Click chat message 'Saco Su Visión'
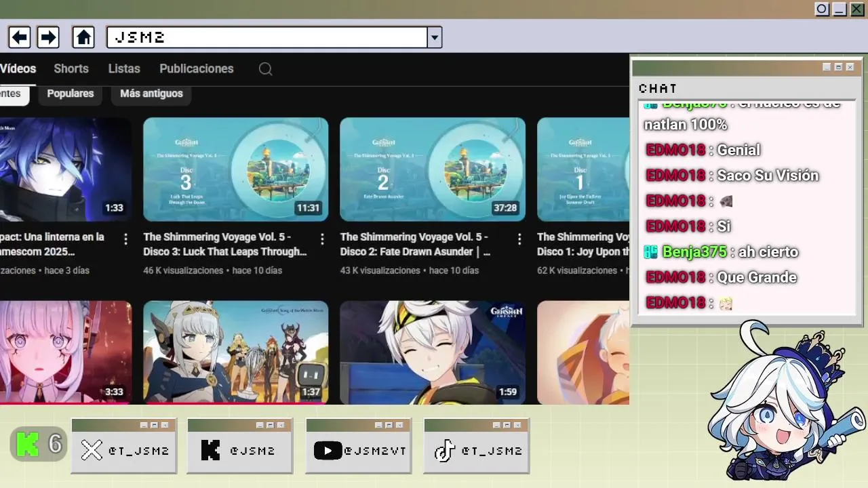Screen dimensions: 868x488 [x=768, y=176]
